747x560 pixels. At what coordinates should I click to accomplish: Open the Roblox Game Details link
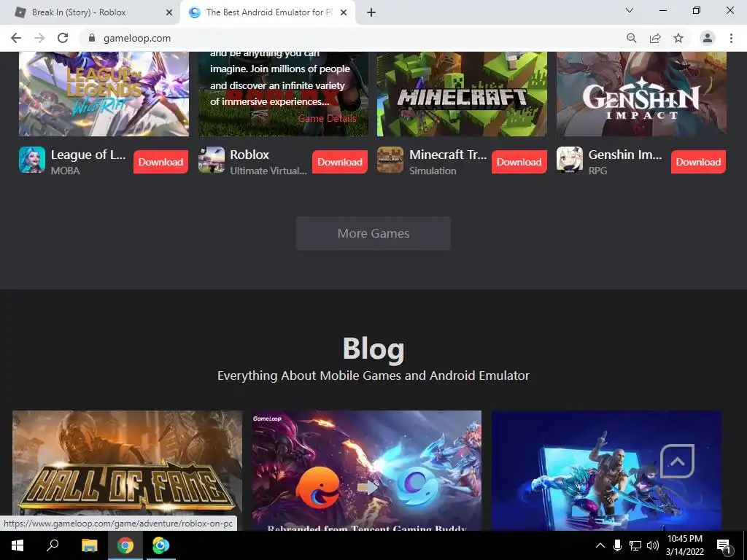coord(327,119)
